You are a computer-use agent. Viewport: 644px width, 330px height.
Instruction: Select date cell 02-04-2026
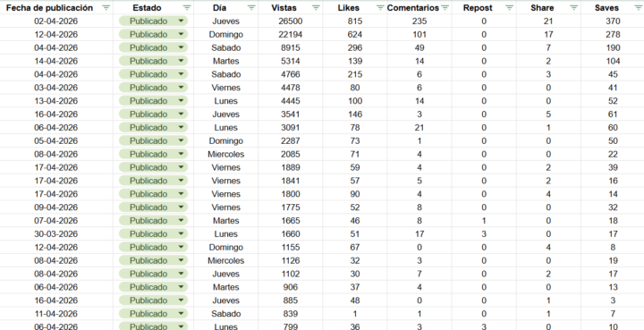pos(56,21)
